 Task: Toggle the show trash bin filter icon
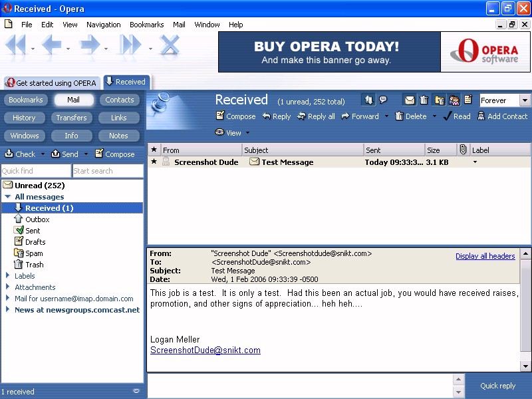point(424,100)
